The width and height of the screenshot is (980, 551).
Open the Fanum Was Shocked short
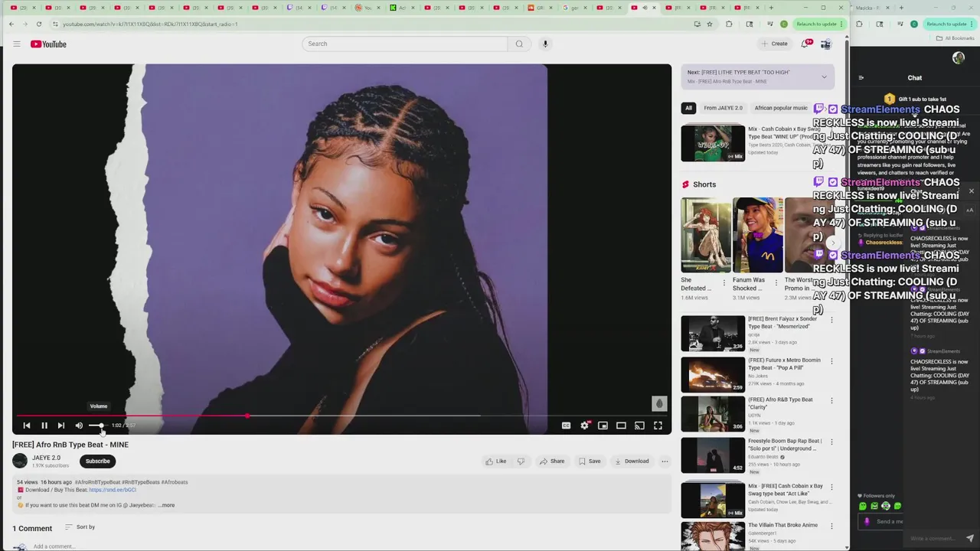757,235
